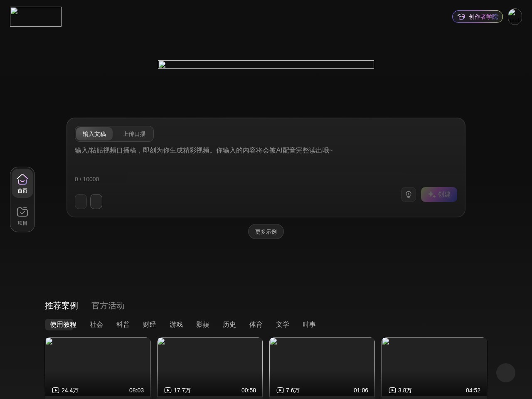Choose the 科普 category
The height and width of the screenshot is (399, 532).
tap(123, 325)
